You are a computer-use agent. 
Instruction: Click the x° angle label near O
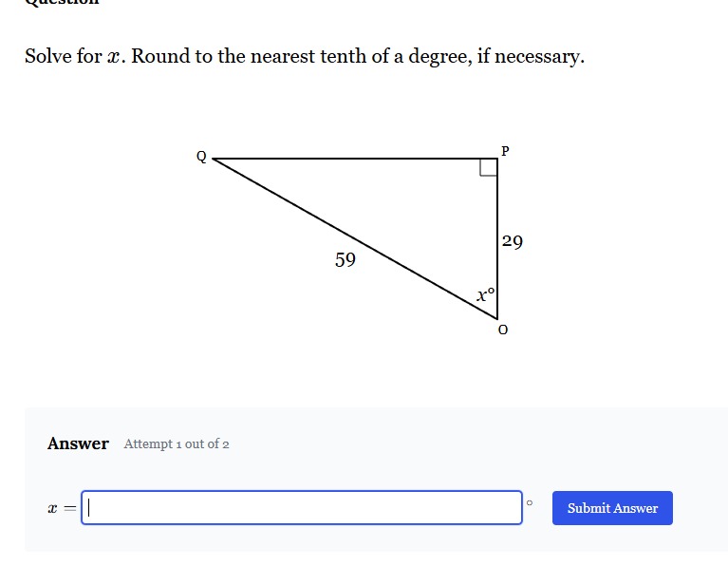click(486, 294)
